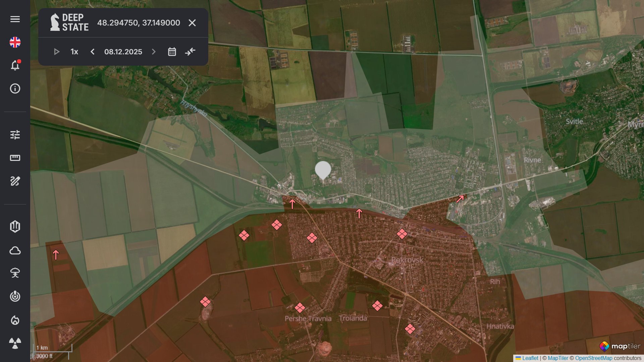This screenshot has height=362, width=644.
Task: Click the compare arrows icon
Action: [x=190, y=52]
